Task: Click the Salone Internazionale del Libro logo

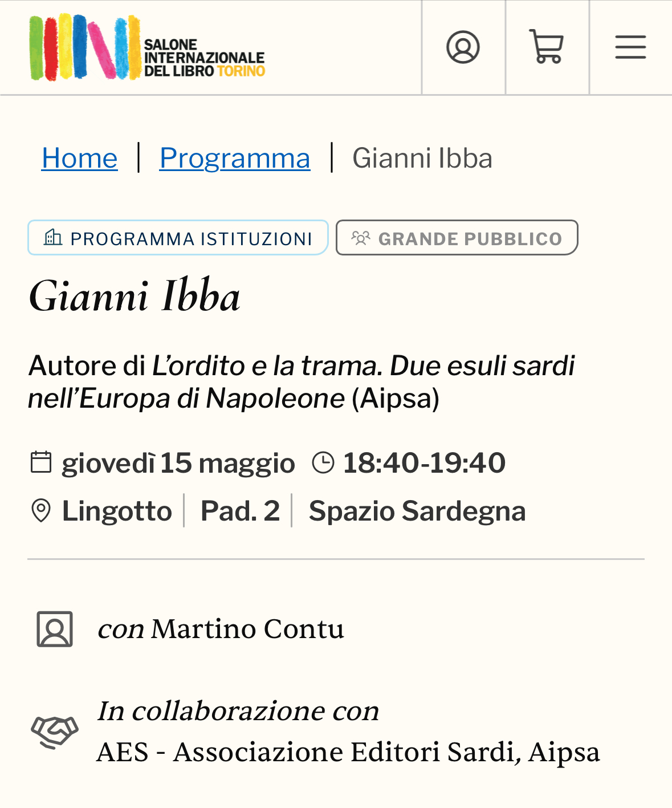Action: [x=148, y=47]
